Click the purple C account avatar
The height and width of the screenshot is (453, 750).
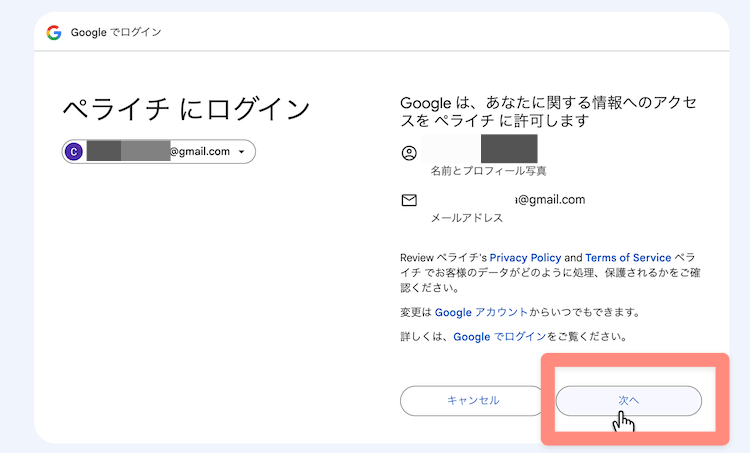pos(74,152)
